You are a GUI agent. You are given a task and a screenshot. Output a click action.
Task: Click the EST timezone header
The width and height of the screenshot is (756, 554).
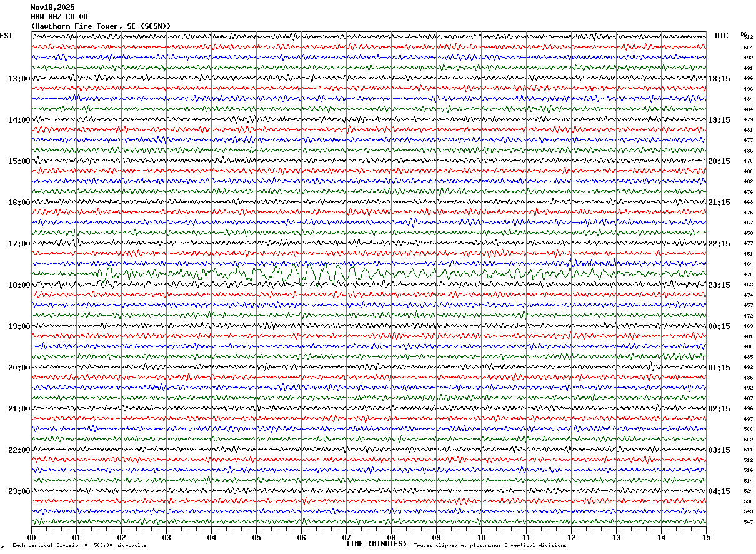pyautogui.click(x=6, y=36)
